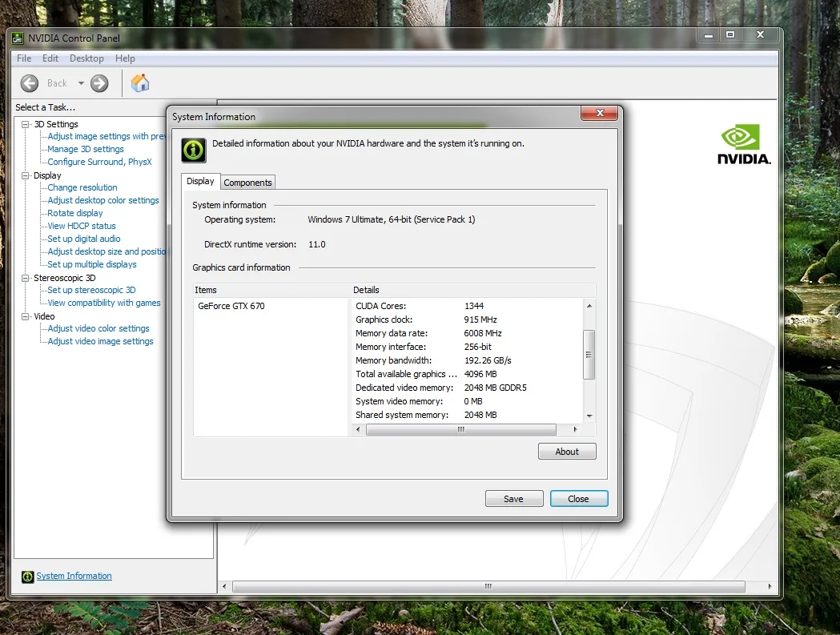
Task: Collapse the Stereoscopic 3D tree node
Action: (x=26, y=278)
